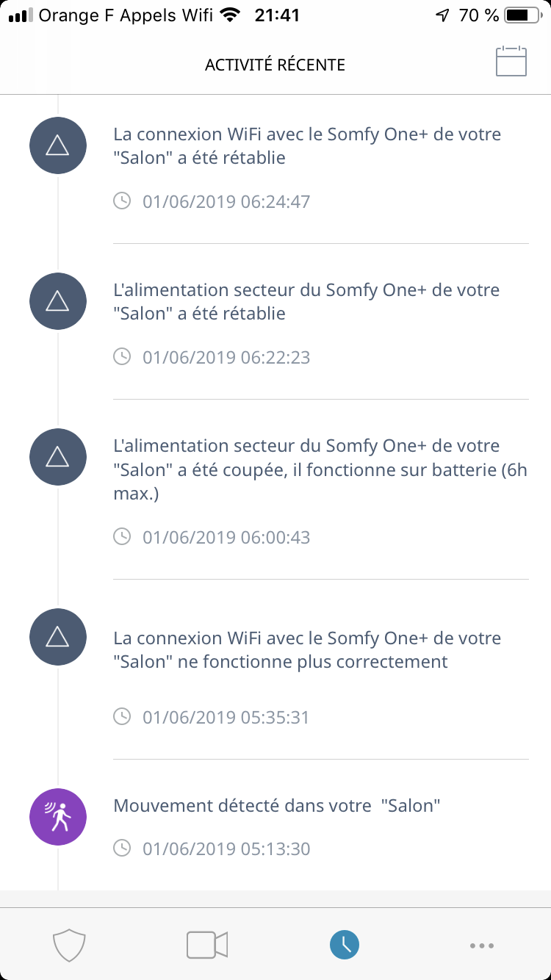551x980 pixels.
Task: Select the clock activity history tab
Action: 345,945
